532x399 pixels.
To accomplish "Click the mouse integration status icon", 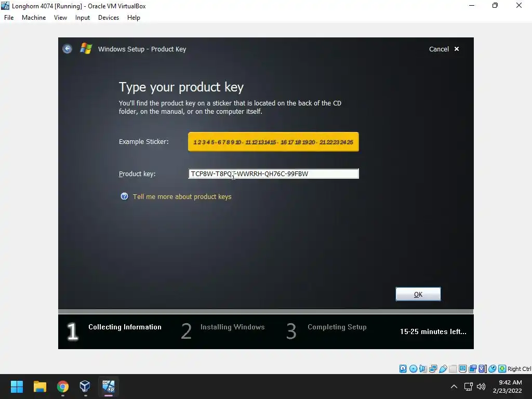I will click(x=492, y=369).
